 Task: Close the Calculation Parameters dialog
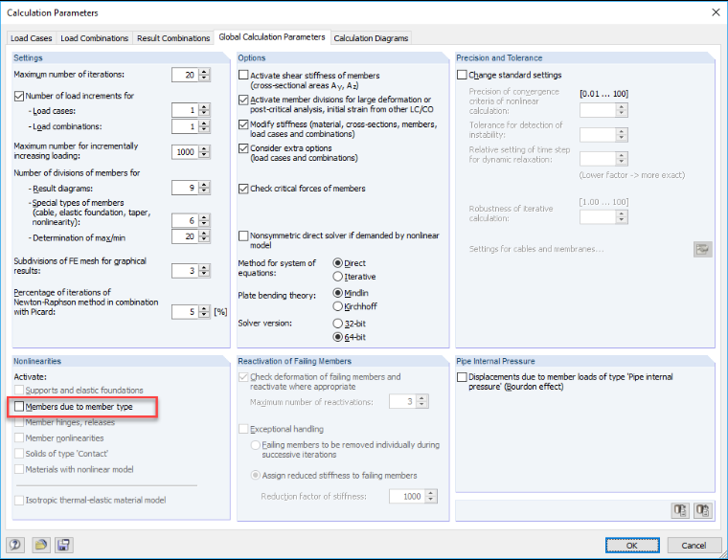point(716,12)
